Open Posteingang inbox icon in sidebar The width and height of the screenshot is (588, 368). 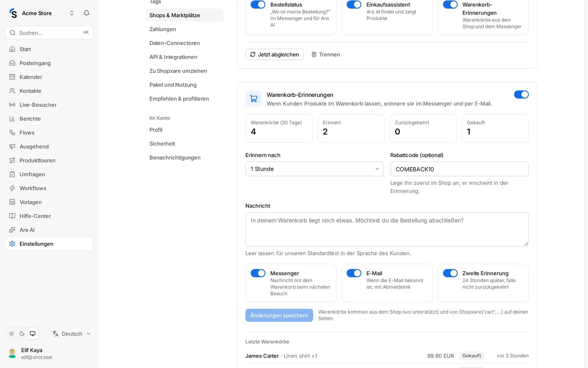[x=12, y=63]
